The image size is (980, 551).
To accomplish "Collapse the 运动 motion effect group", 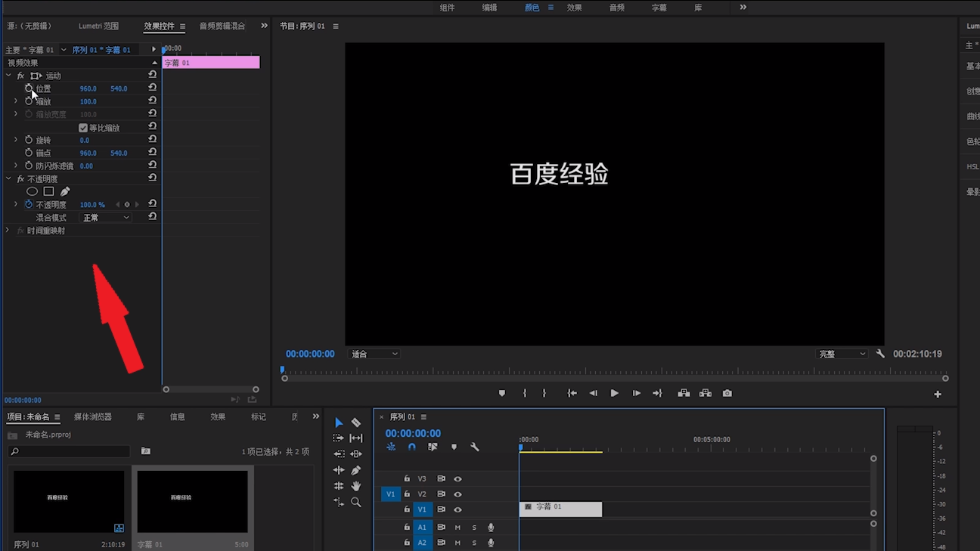I will tap(8, 76).
